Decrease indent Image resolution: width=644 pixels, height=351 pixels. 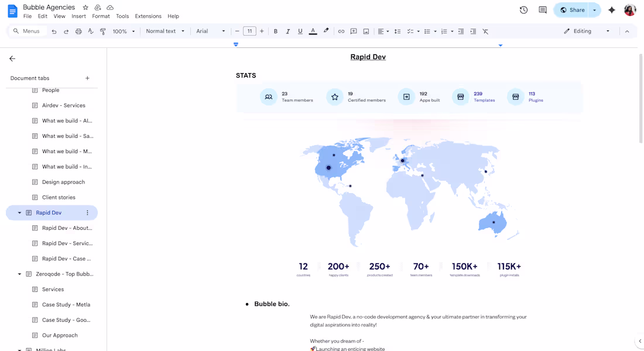[461, 31]
